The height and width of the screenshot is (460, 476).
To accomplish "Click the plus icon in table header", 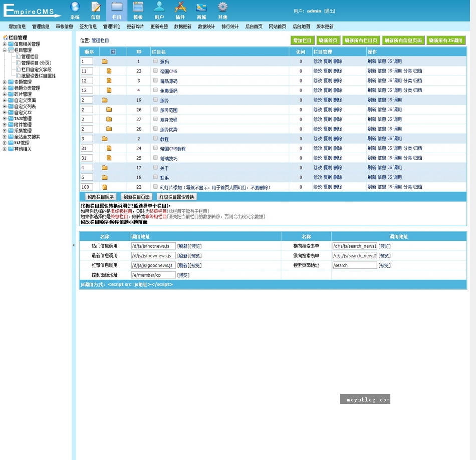I will 113,52.
